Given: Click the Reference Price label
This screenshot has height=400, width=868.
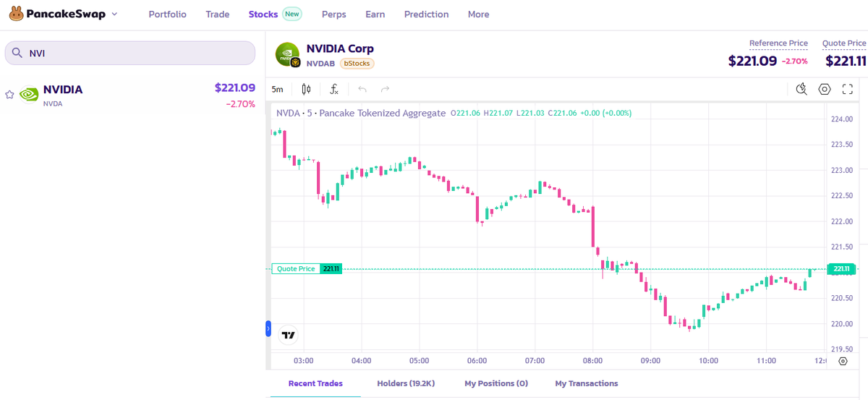Looking at the screenshot, I should [778, 43].
